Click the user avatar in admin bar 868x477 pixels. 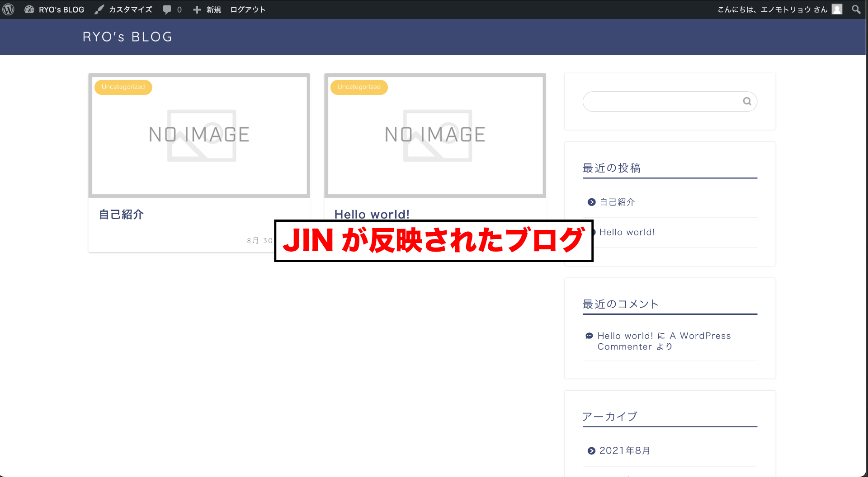[x=837, y=9]
